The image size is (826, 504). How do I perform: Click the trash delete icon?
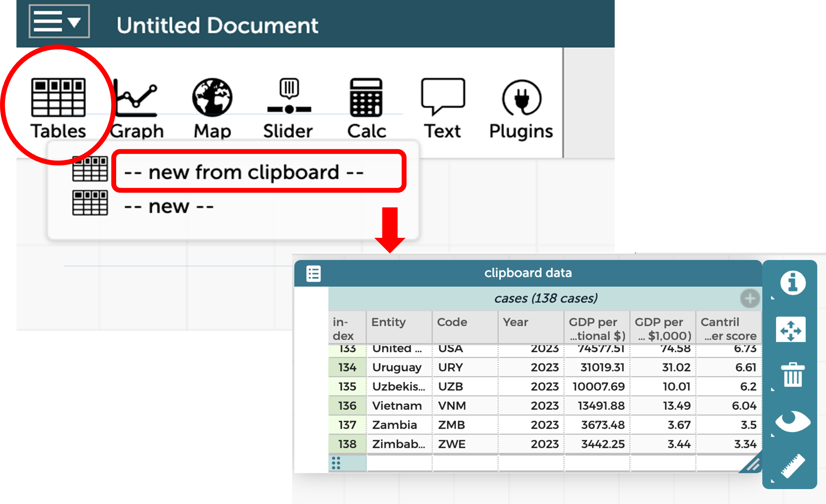(x=792, y=375)
